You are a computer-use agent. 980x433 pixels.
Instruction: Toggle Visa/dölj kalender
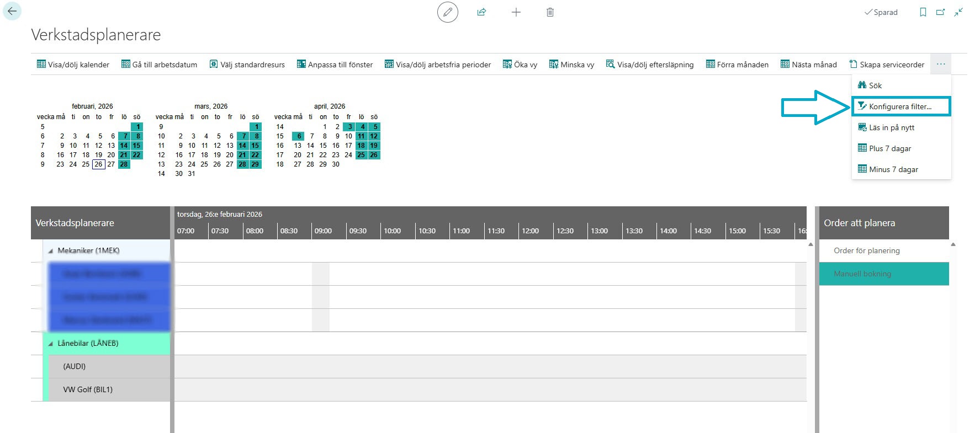(73, 65)
